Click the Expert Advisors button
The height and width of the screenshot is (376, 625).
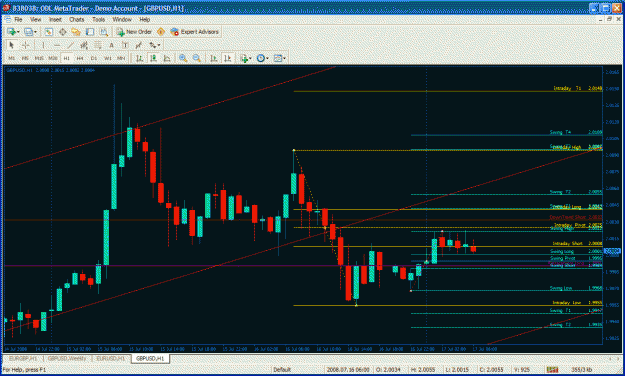pyautogui.click(x=195, y=32)
